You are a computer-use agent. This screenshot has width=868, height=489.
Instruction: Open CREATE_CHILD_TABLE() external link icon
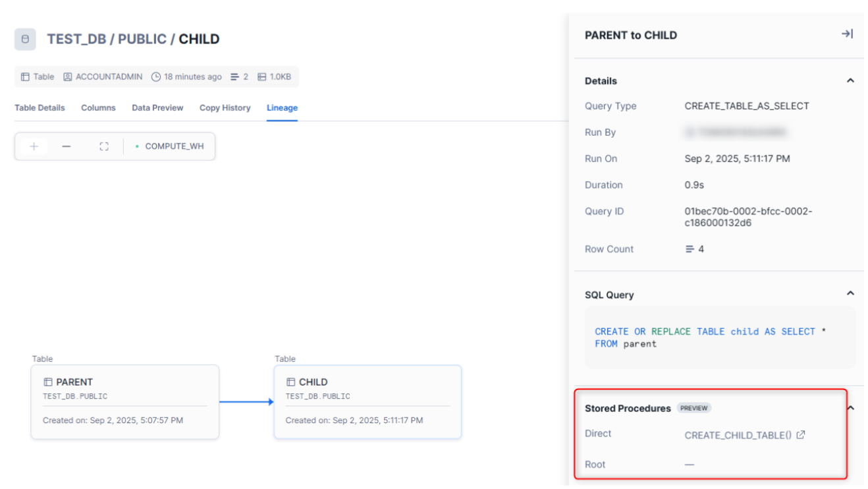point(801,435)
